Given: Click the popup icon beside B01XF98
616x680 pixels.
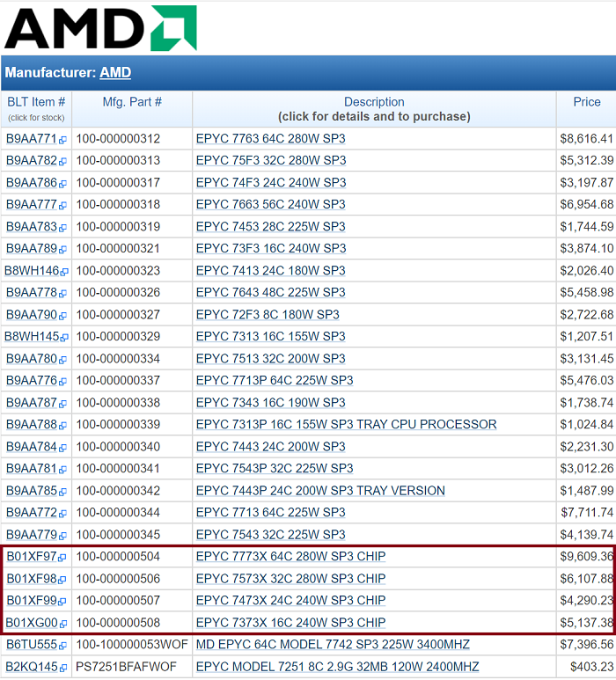Looking at the screenshot, I should click(x=62, y=580).
